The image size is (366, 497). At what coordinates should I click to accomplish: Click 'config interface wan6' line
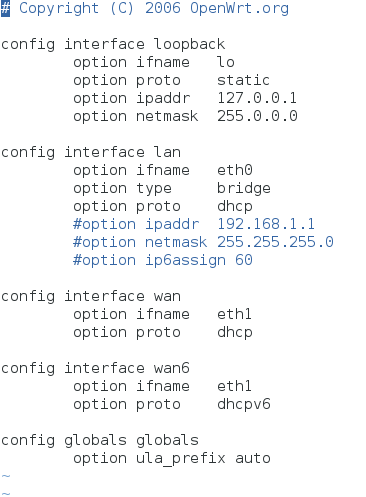coord(95,369)
